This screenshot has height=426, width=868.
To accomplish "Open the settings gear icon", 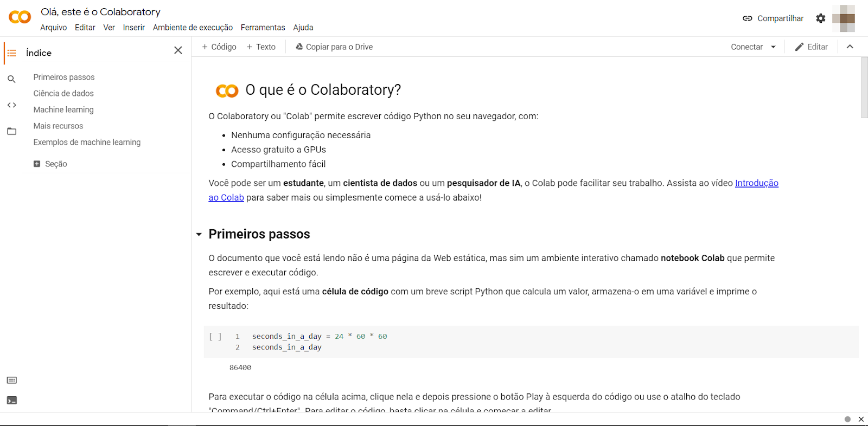I will (x=821, y=18).
